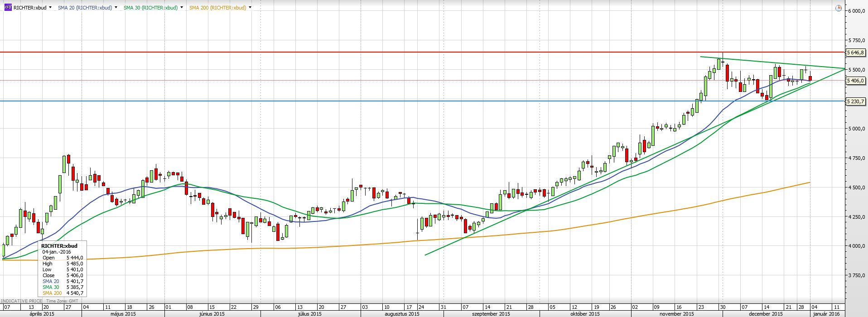The image size is (868, 317).
Task: Click the 5 750,0 price axis value
Action: (857, 40)
